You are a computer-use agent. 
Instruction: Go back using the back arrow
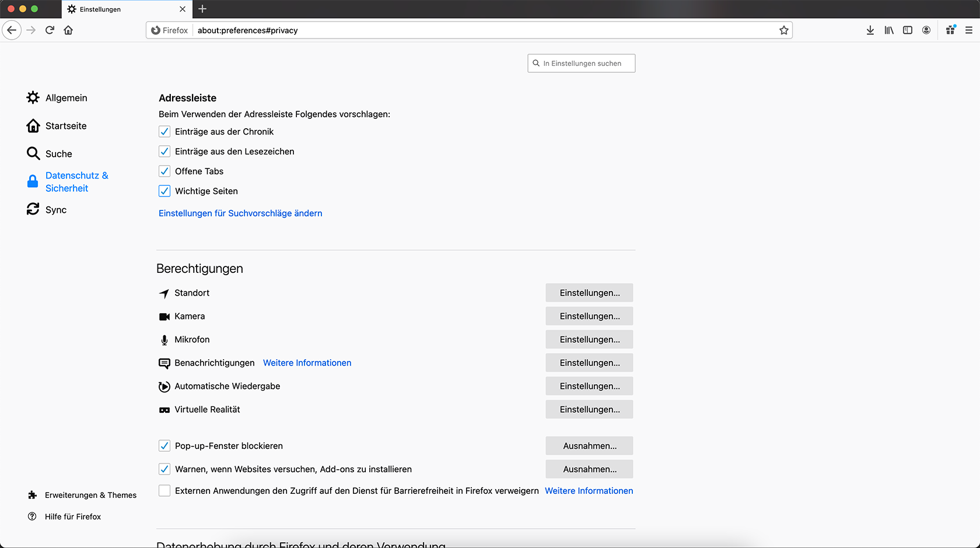click(12, 30)
